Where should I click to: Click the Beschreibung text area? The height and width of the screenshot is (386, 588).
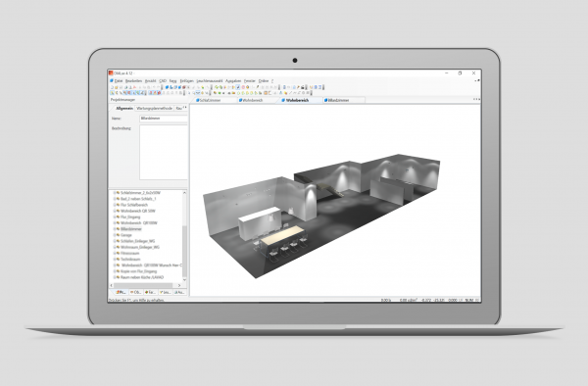pos(164,153)
